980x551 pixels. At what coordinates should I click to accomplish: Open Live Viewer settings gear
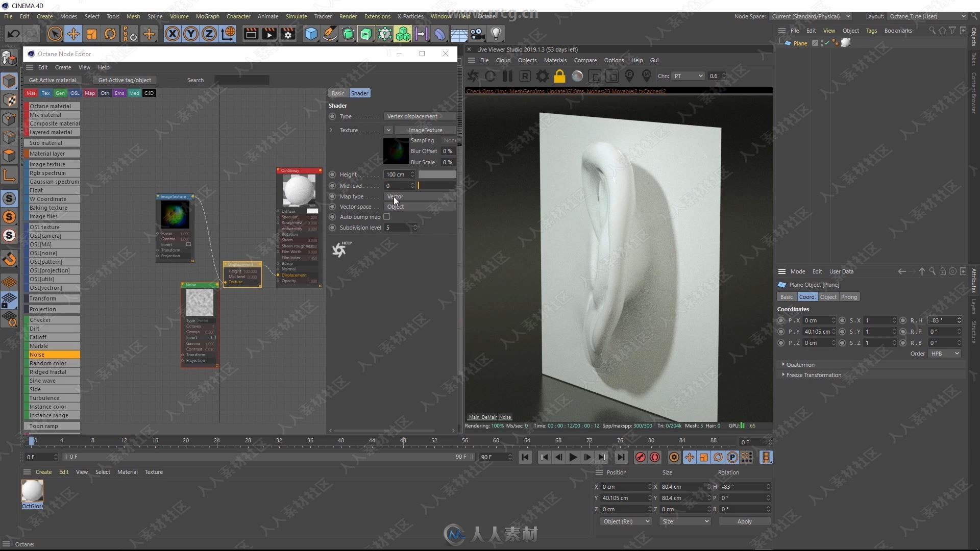coord(543,76)
